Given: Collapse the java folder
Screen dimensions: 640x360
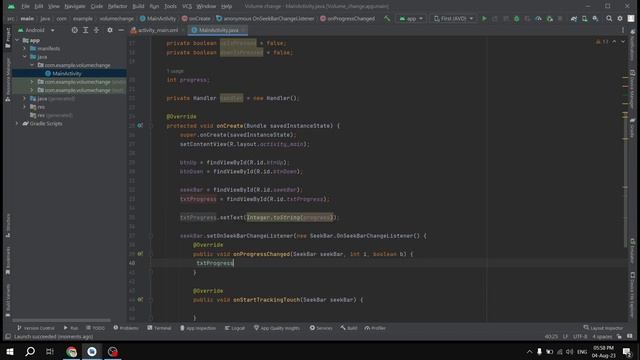Looking at the screenshot, I should coord(24,57).
